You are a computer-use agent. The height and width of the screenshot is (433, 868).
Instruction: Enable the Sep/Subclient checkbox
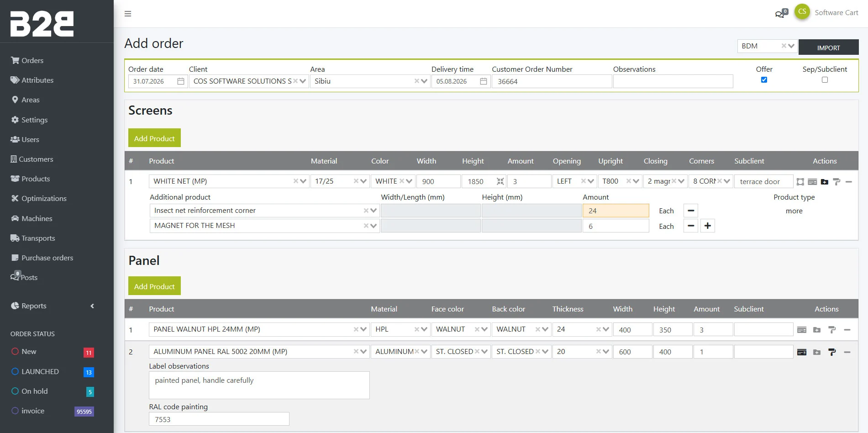coord(825,80)
